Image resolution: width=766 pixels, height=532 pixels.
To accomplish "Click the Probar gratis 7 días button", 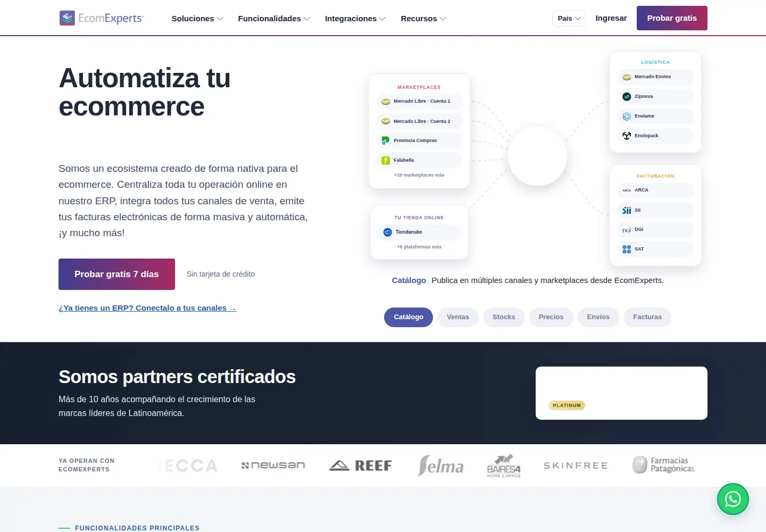I will coord(116,274).
